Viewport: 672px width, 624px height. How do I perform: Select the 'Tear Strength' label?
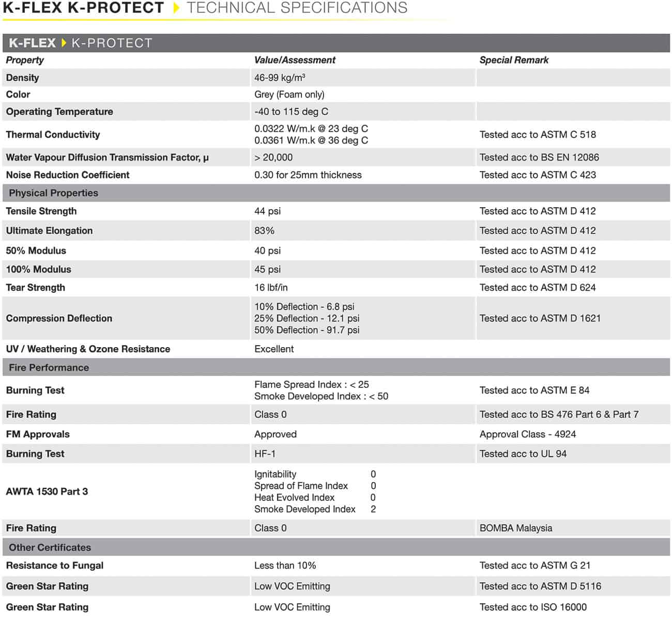35,288
